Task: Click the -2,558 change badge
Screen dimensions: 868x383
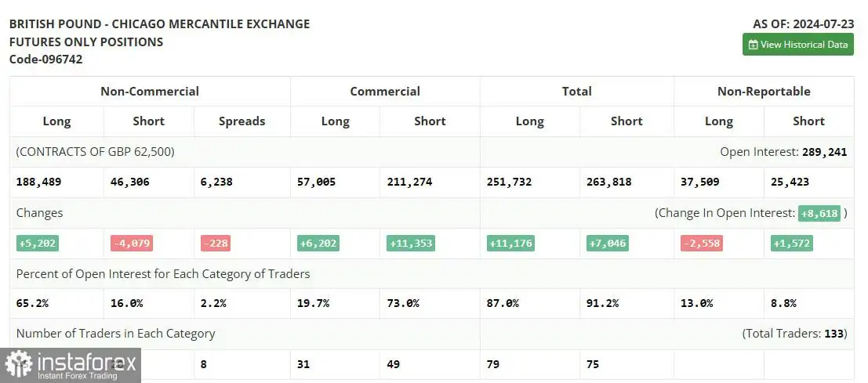Action: tap(701, 243)
